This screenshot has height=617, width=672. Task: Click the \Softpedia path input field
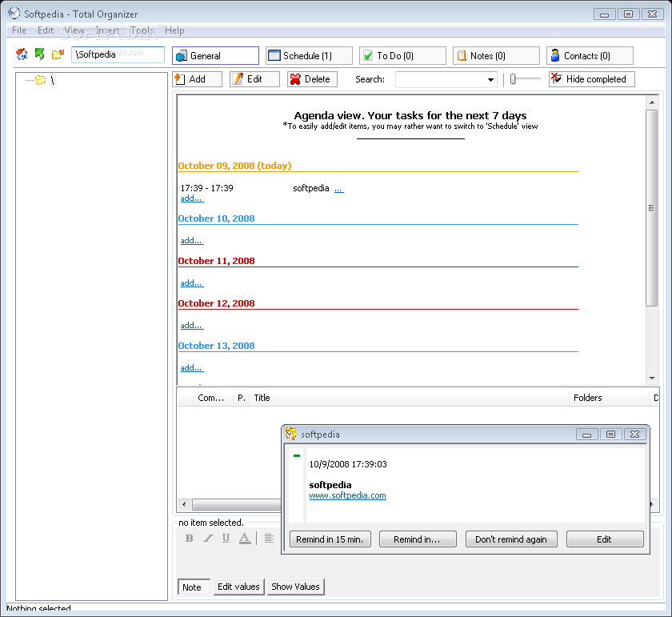point(118,54)
